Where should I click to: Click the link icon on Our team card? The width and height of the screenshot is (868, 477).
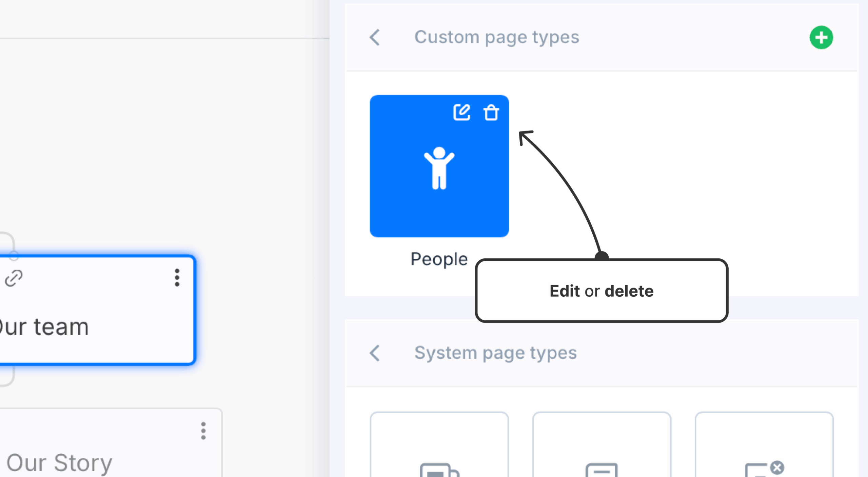[14, 278]
